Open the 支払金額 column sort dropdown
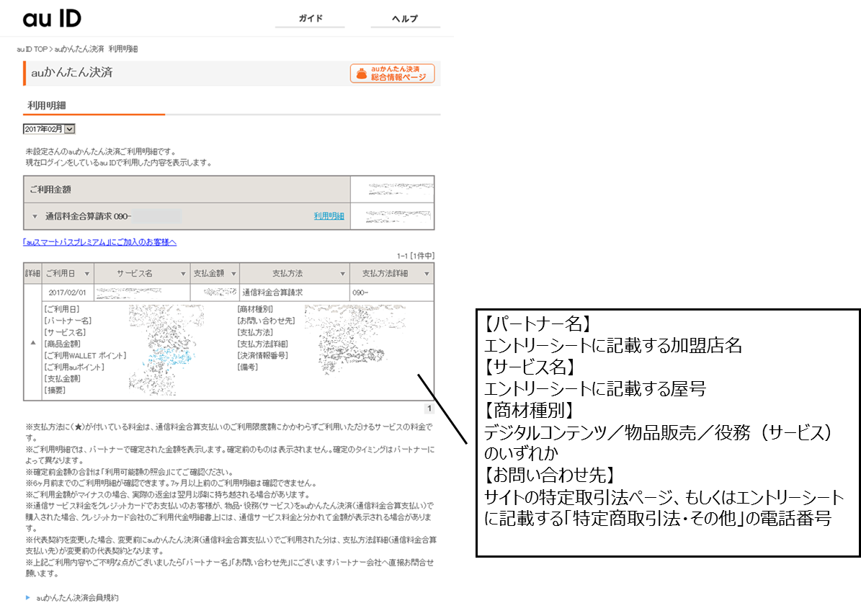 [233, 273]
